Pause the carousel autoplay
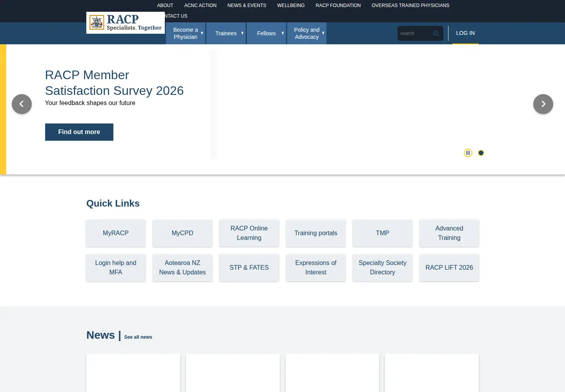The image size is (565, 392). point(468,153)
